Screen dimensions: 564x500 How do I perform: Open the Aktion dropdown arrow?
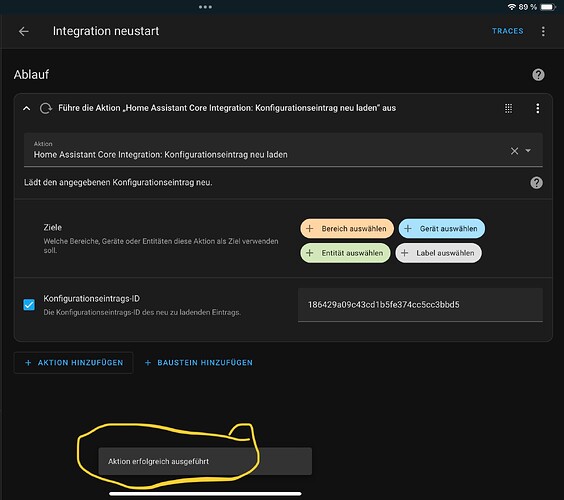[528, 150]
